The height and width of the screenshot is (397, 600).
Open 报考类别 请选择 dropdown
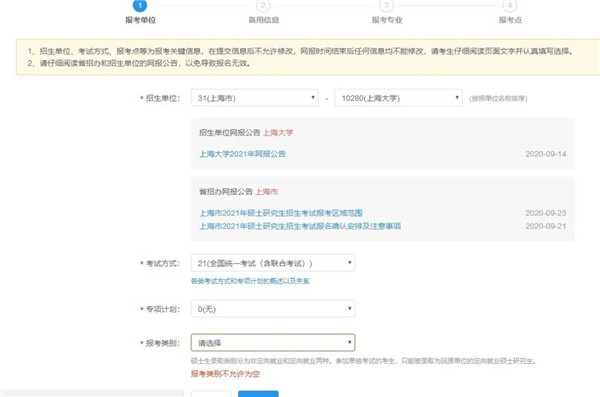tap(273, 343)
